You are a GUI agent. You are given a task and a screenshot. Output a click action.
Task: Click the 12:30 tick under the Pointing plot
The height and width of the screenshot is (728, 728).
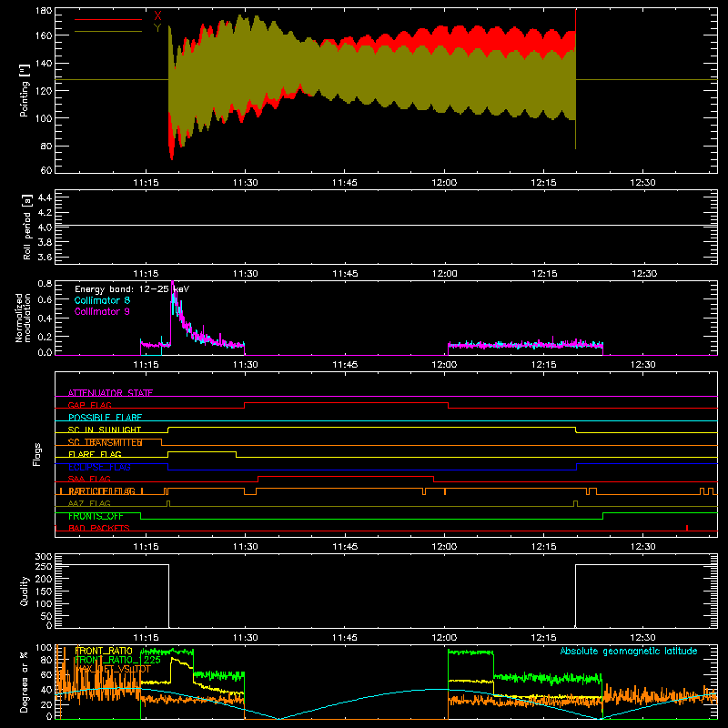[643, 183]
